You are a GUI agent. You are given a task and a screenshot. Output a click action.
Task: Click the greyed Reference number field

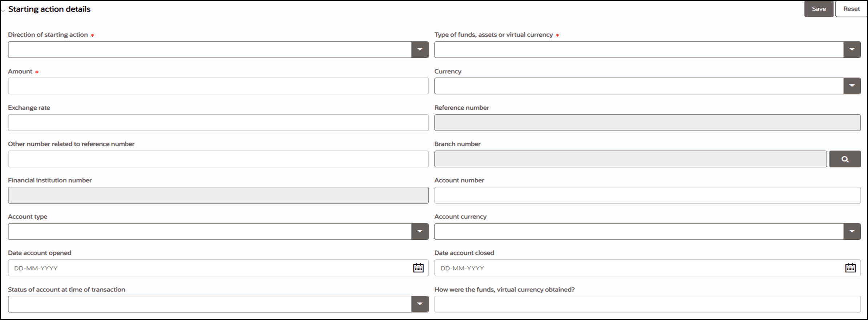[648, 122]
